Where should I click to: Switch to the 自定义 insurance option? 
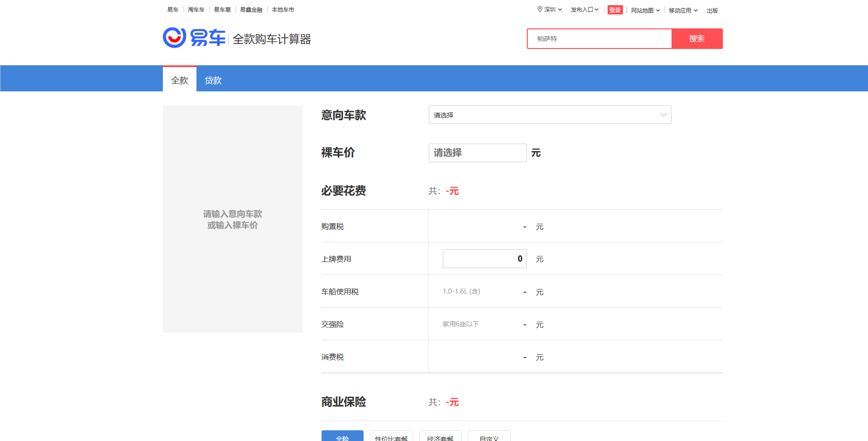(x=489, y=437)
